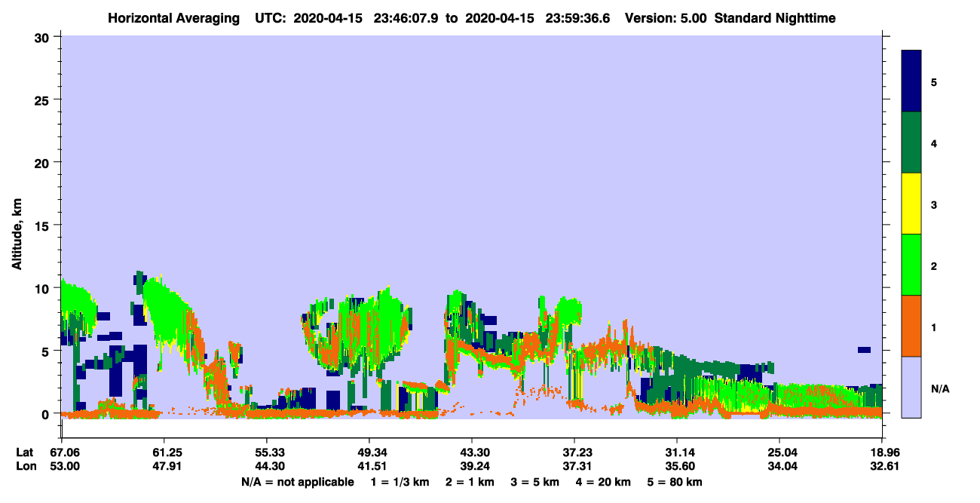Click legend text 'N/A = not applicable'
980x503 pixels.
coord(297,482)
